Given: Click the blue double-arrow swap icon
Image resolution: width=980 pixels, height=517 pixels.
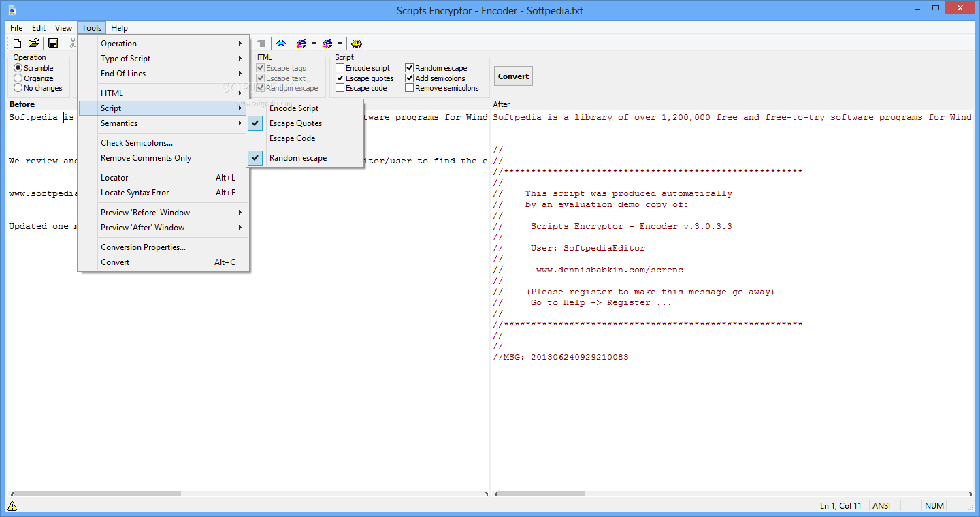Looking at the screenshot, I should point(280,44).
